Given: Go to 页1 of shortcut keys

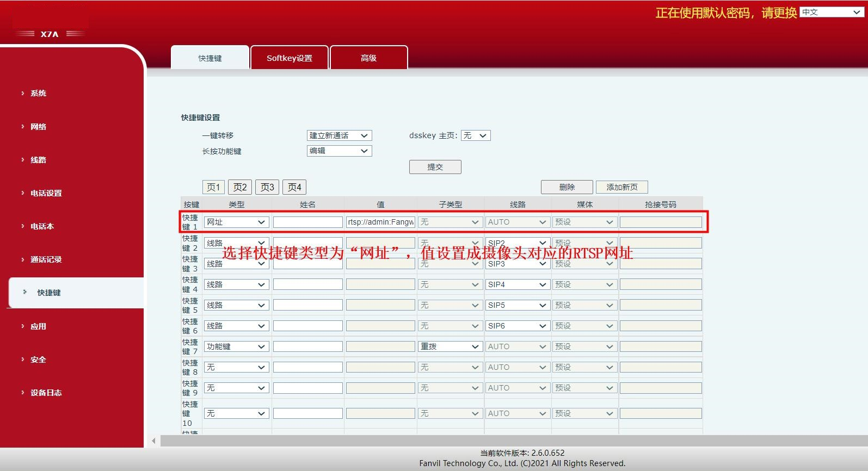Looking at the screenshot, I should (x=213, y=187).
